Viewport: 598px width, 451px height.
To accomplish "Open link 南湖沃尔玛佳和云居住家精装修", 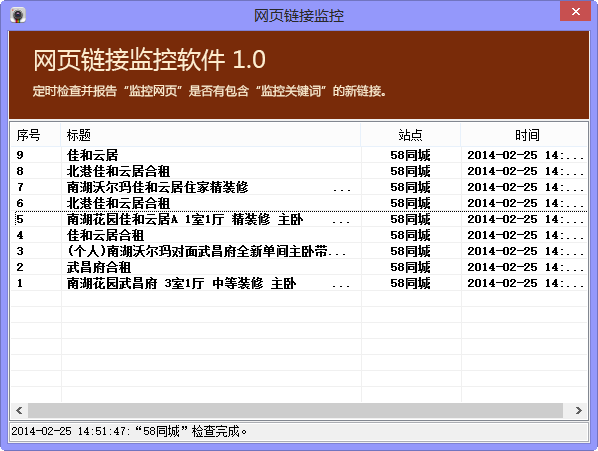I will pos(158,187).
